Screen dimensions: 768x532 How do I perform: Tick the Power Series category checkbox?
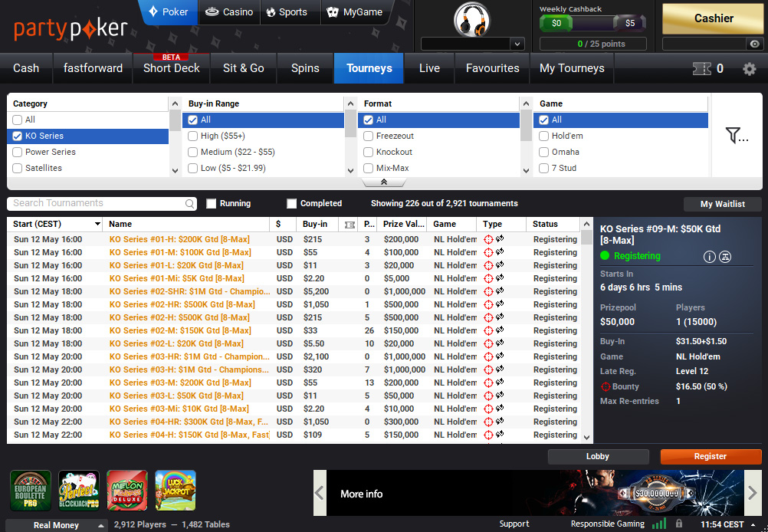(x=18, y=152)
